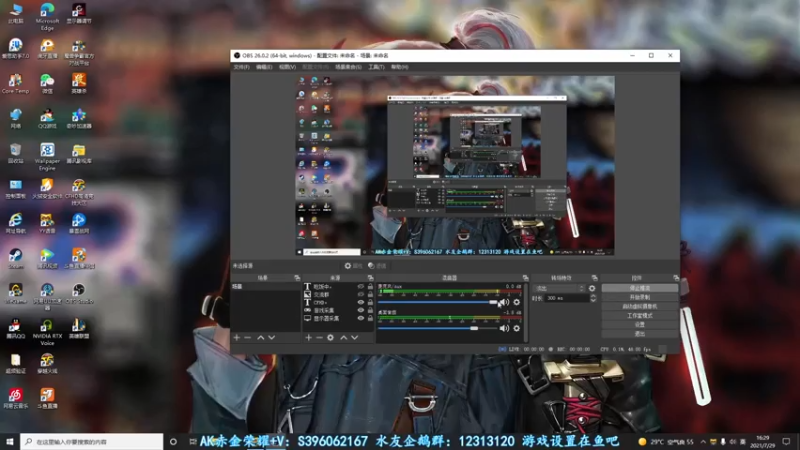Open Filters button above the Sources panel
Screen dimensions: 800x450
click(x=378, y=266)
